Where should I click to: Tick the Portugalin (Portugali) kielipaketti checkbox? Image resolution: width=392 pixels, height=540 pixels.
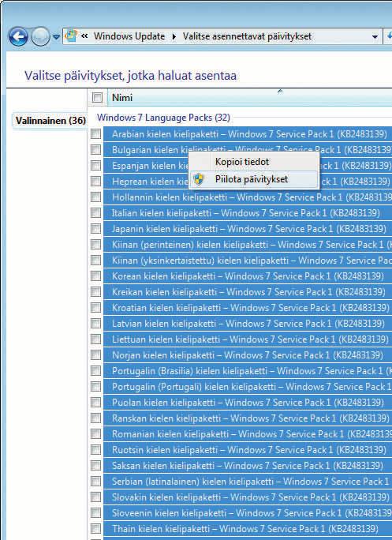pyautogui.click(x=95, y=387)
